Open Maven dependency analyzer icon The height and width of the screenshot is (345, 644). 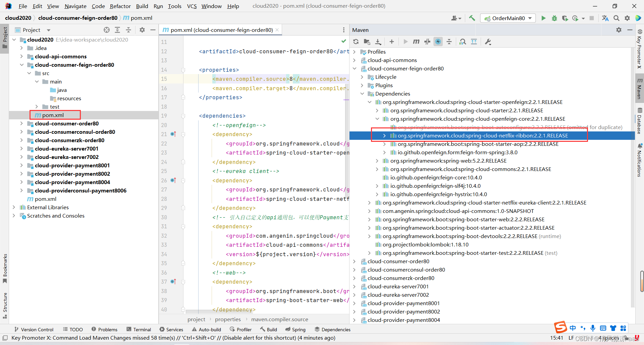point(463,42)
